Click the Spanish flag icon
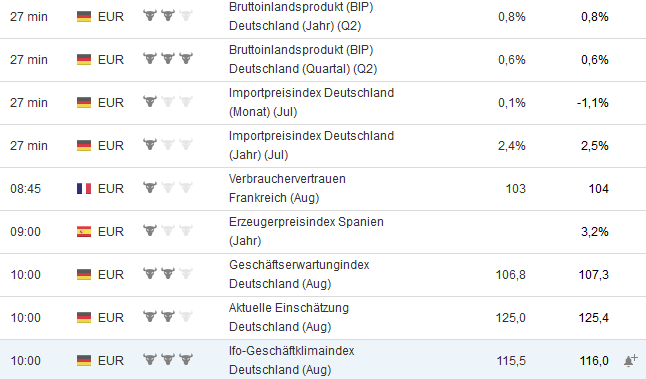The width and height of the screenshot is (646, 379). click(x=84, y=232)
